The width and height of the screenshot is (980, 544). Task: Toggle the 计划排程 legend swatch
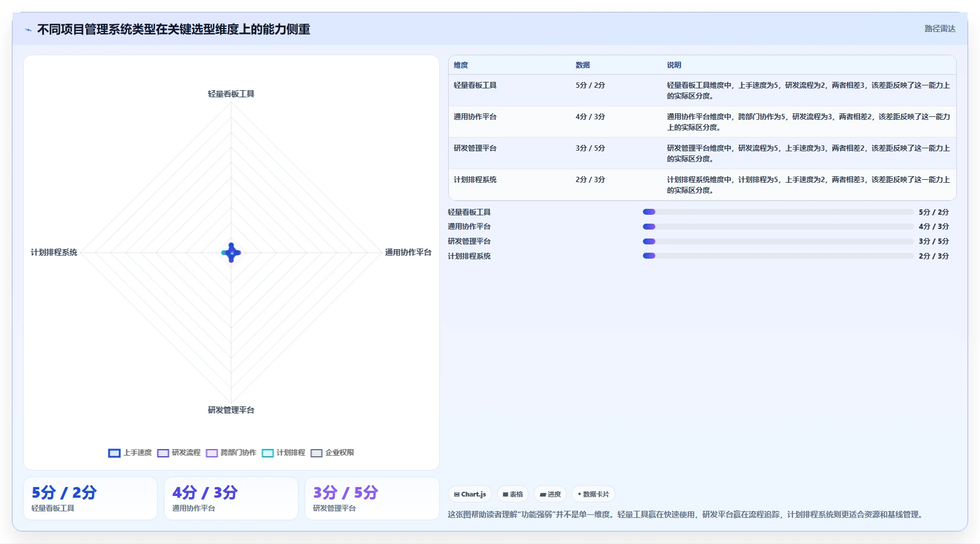pyautogui.click(x=268, y=453)
